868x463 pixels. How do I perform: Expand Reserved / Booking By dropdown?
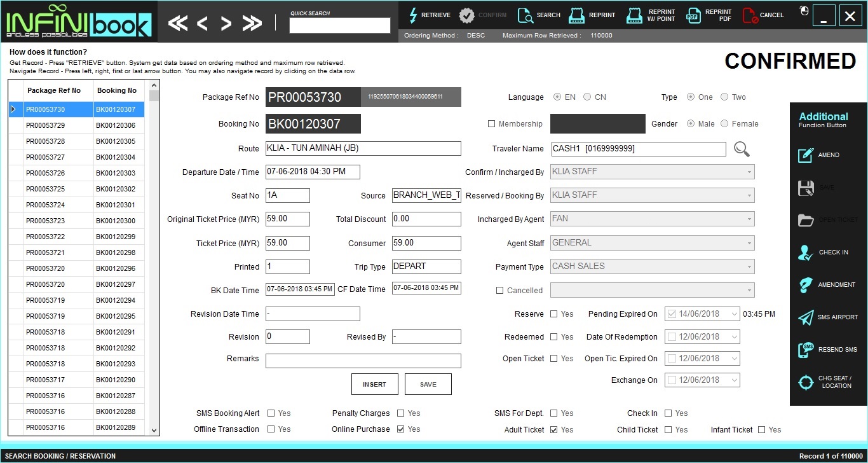(x=750, y=195)
